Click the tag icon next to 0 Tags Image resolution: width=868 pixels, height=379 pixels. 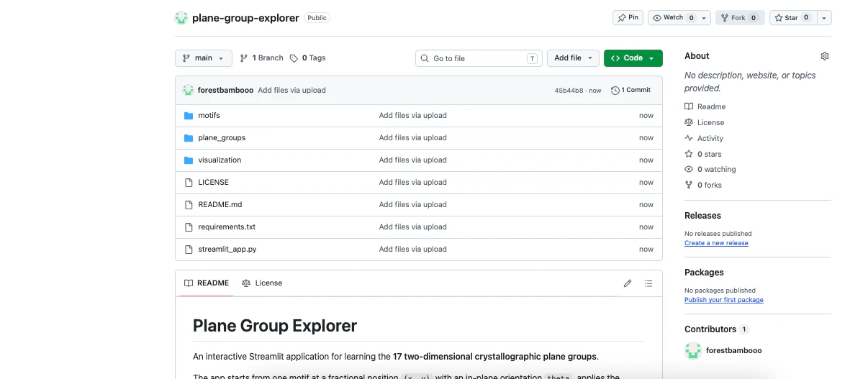point(294,58)
